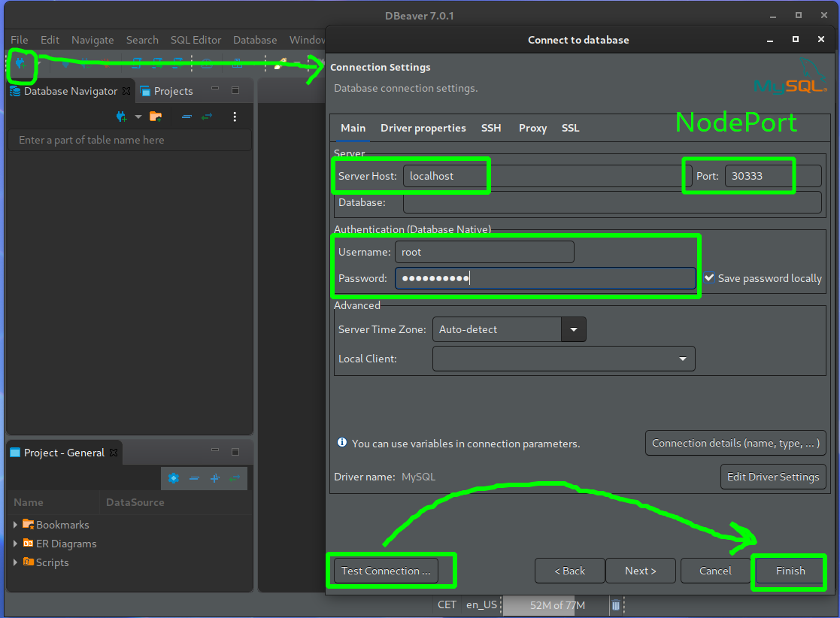The height and width of the screenshot is (618, 840).
Task: Open the Search menu
Action: tap(142, 40)
